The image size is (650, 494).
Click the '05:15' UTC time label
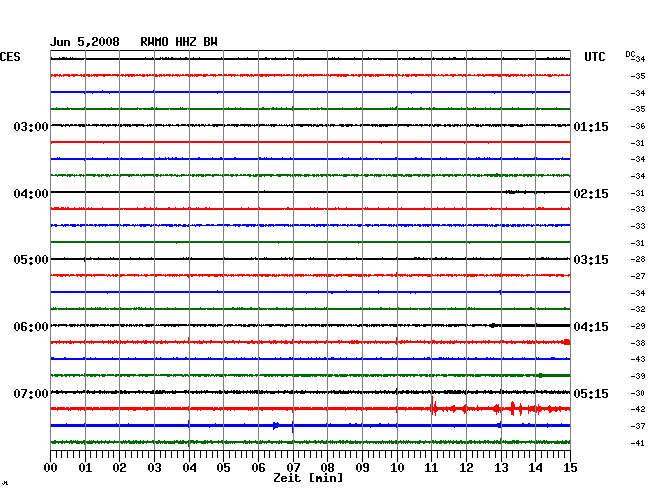[591, 393]
